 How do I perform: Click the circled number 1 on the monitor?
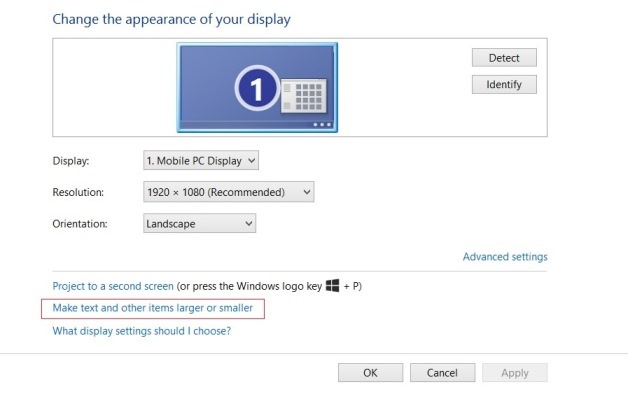(x=254, y=91)
